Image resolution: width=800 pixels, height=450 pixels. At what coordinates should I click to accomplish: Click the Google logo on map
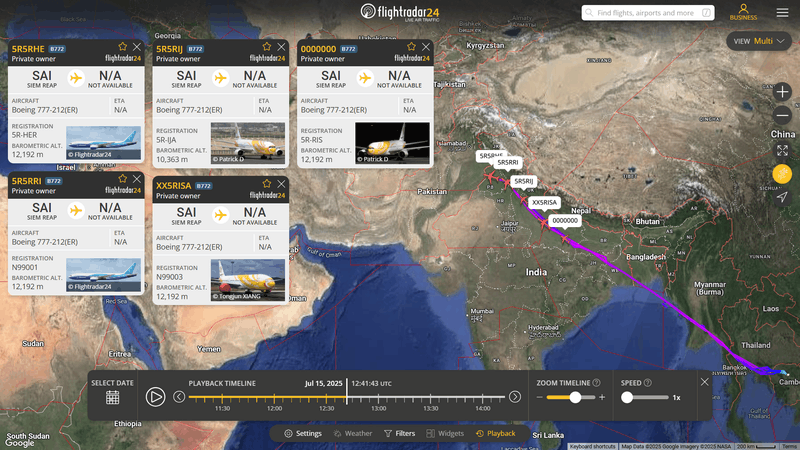[x=19, y=443]
